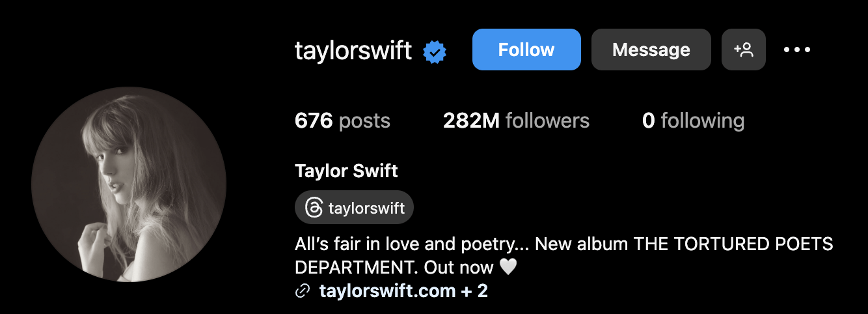Click the blue verified badge icon
This screenshot has height=314, width=868.
click(435, 51)
